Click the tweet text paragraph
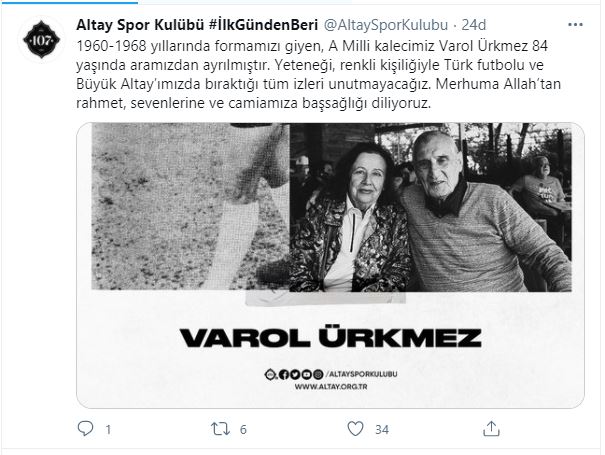The image size is (605, 455). (x=318, y=74)
